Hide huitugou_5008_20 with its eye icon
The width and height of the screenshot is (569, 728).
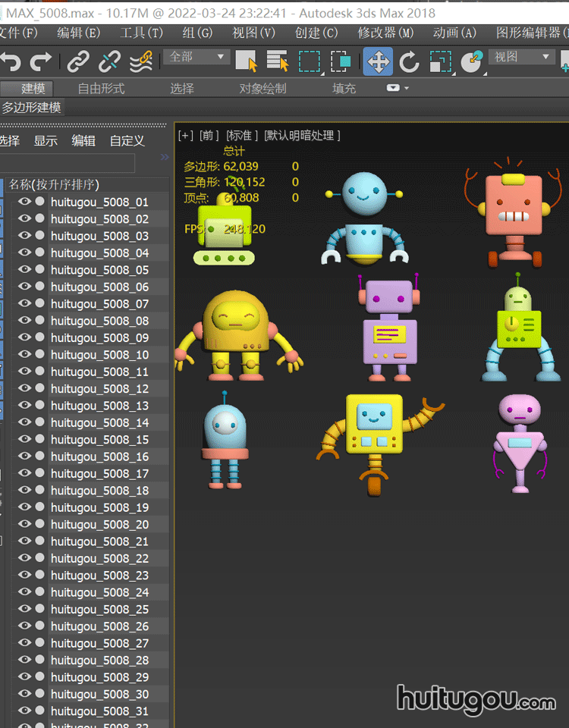(24, 523)
